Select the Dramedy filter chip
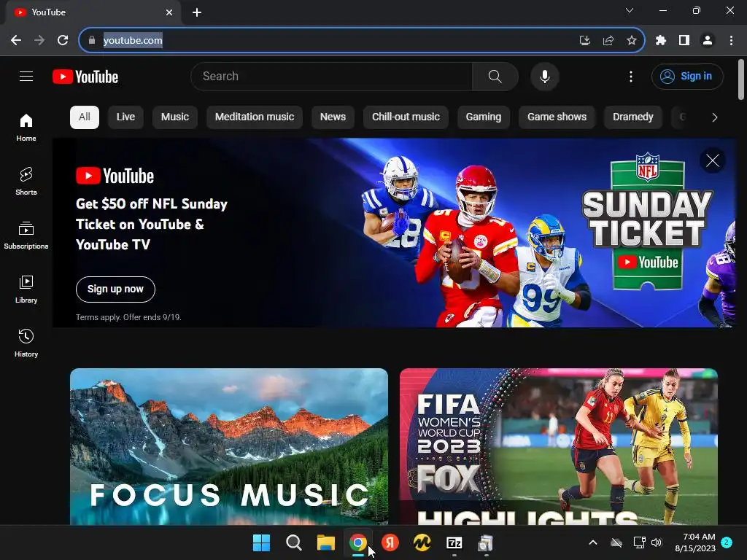Viewport: 747px width, 560px height. click(x=633, y=117)
